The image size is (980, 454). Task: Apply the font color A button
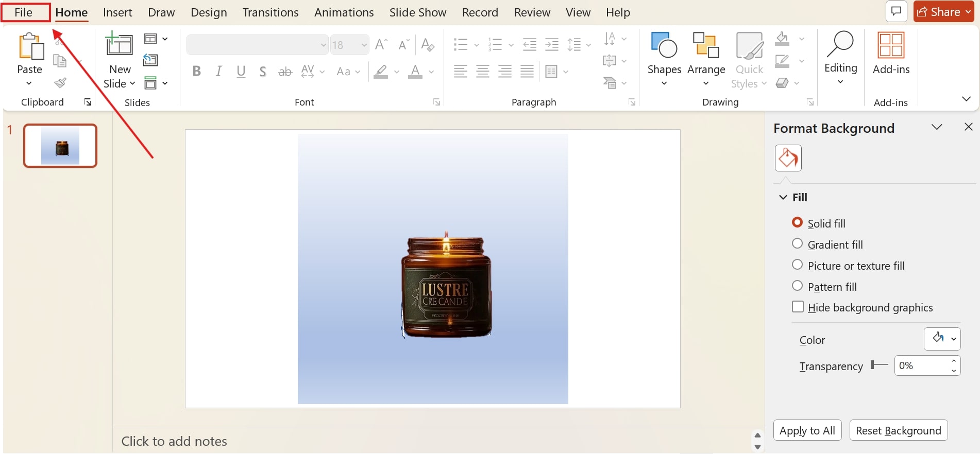(x=415, y=72)
